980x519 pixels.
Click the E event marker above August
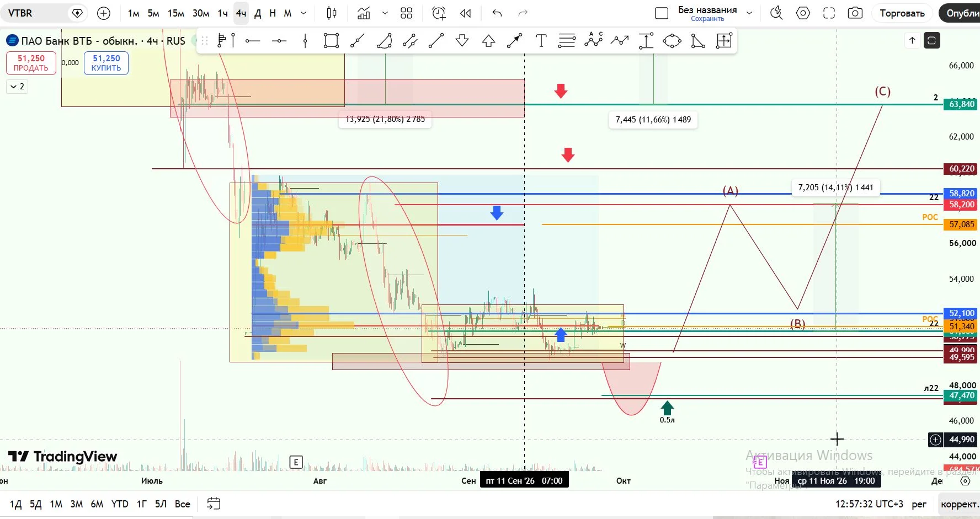tap(296, 462)
